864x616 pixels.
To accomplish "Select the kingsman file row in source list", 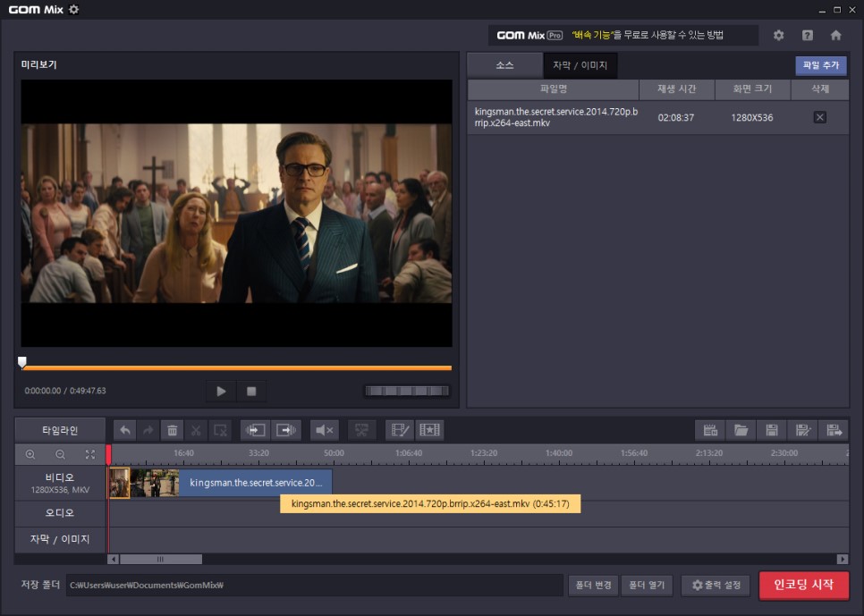I will [x=658, y=117].
